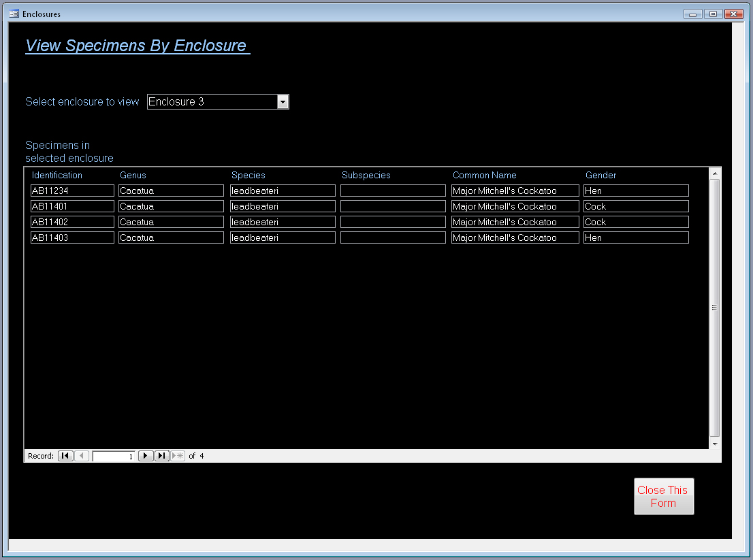
Task: Click the Specimens in selected enclosure label
Action: [69, 152]
